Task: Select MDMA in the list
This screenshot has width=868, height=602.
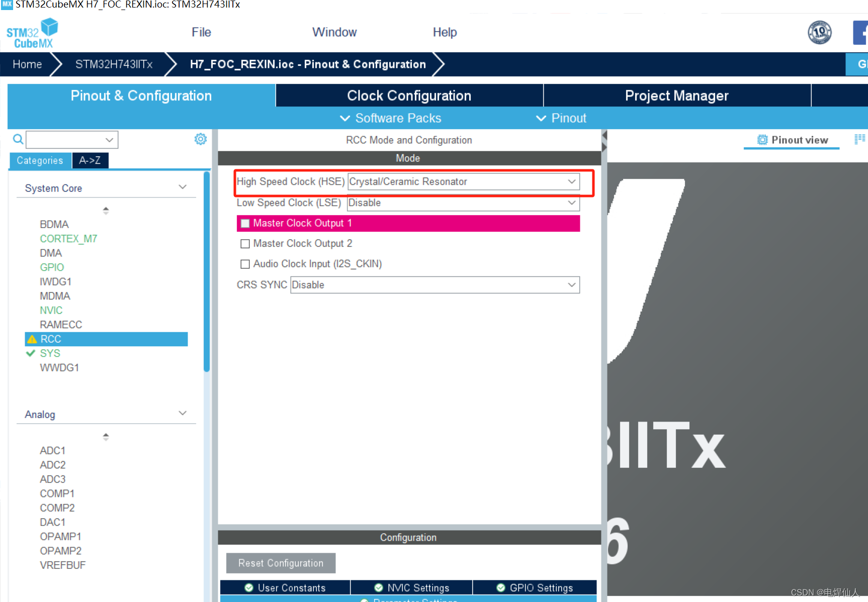Action: coord(55,296)
